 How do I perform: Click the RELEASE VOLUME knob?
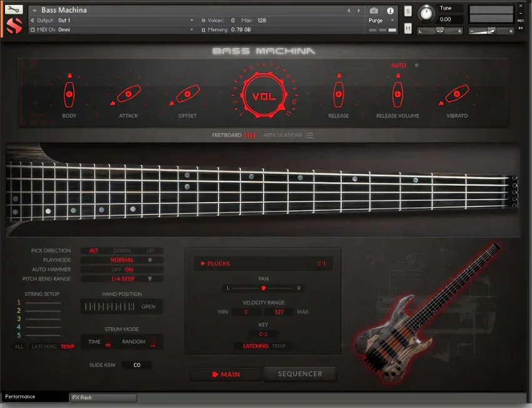point(397,95)
